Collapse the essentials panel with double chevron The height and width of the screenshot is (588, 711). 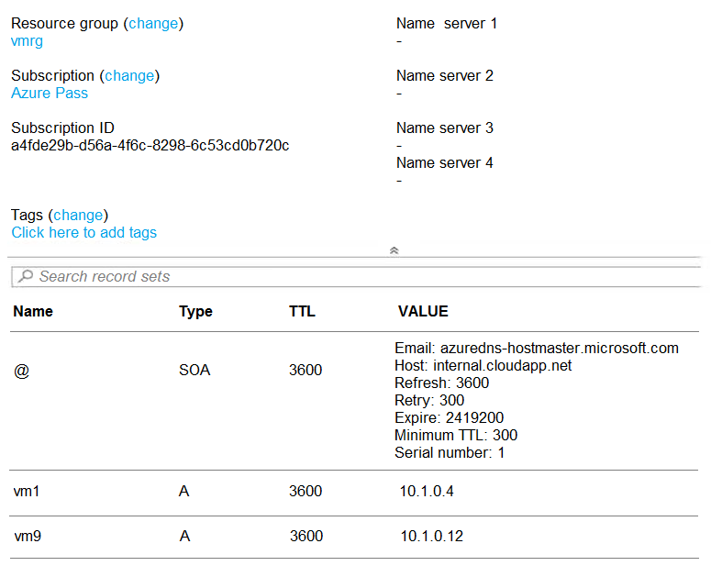click(394, 250)
